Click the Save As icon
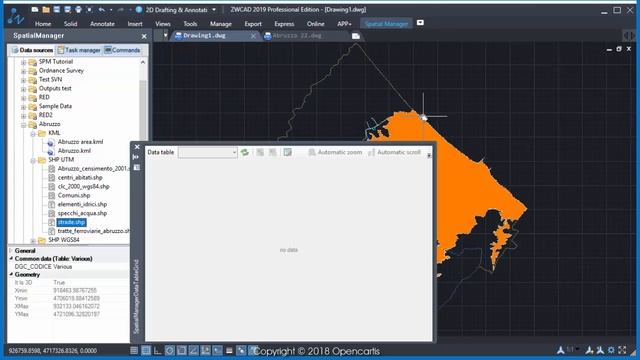Screen dimensions: 640x360 (67, 9)
